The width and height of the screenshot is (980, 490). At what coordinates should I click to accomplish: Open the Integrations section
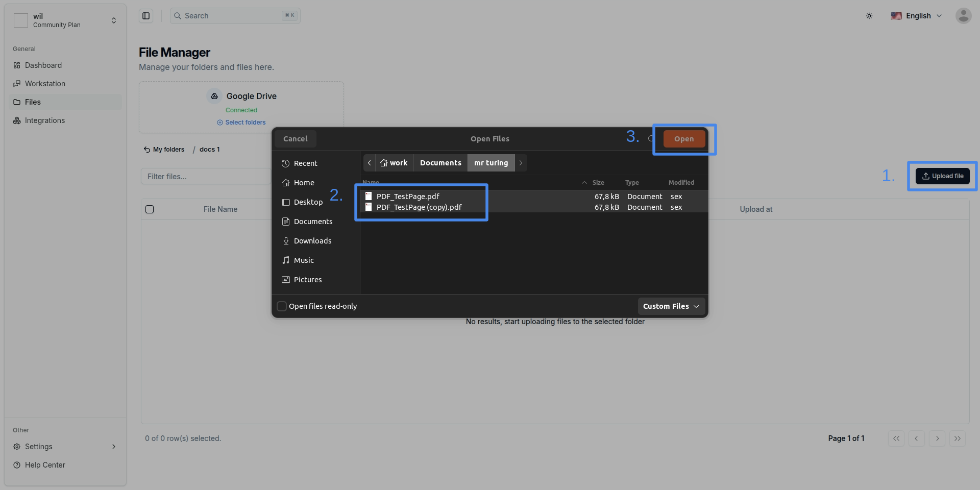[44, 120]
